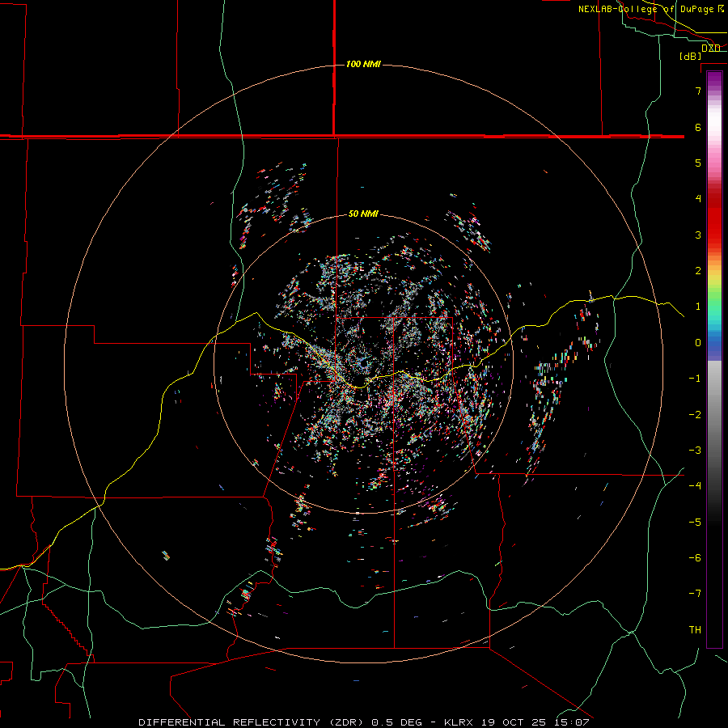Click the 2 value on color scale
This screenshot has width=728, height=728.
coord(698,271)
